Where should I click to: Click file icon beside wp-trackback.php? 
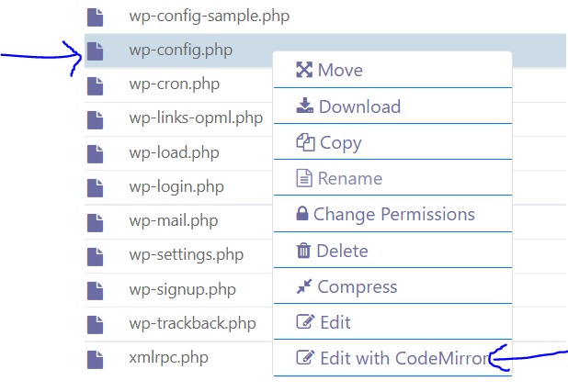click(x=96, y=325)
